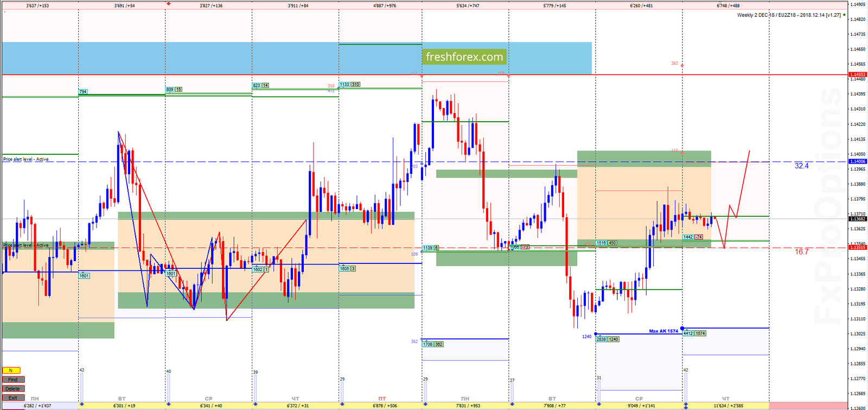The height and width of the screenshot is (410, 868).
Task: Click the red "ПТ" day label
Action: pos(382,399)
